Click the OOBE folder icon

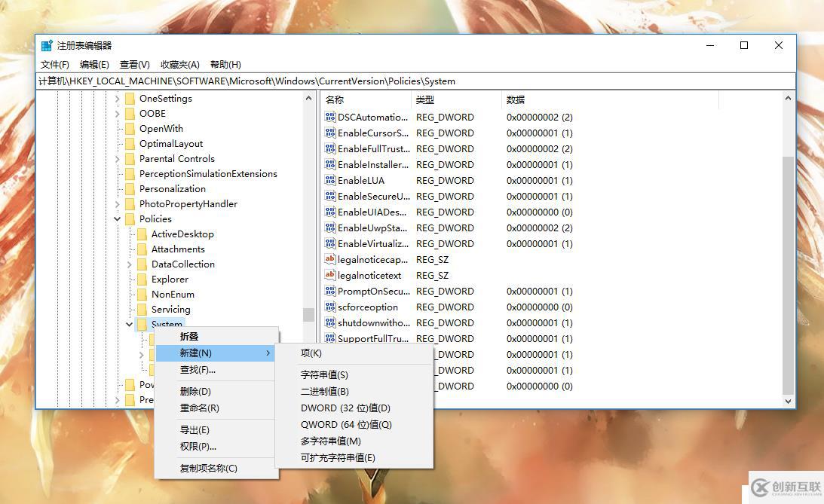point(130,114)
